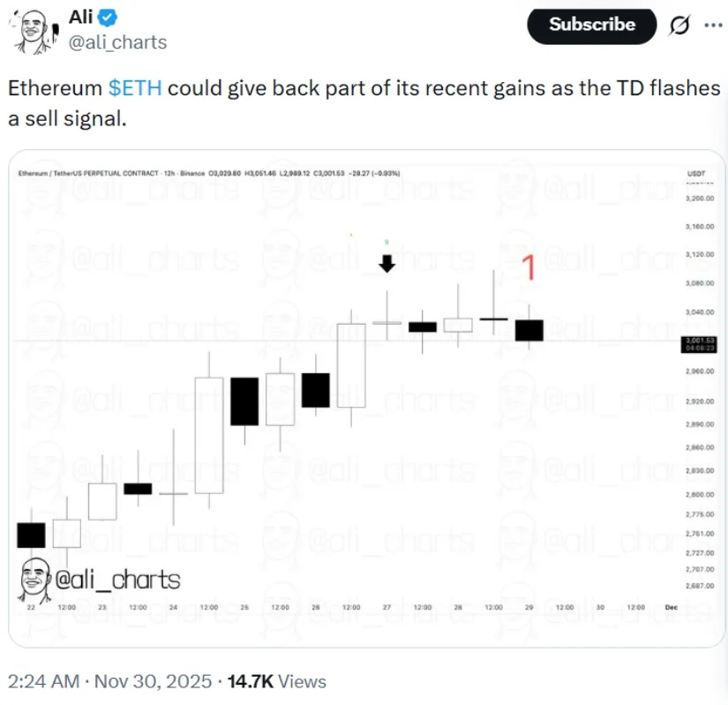728x705 pixels.
Task: Click the Grok icon beside Subscribe
Action: 679,26
